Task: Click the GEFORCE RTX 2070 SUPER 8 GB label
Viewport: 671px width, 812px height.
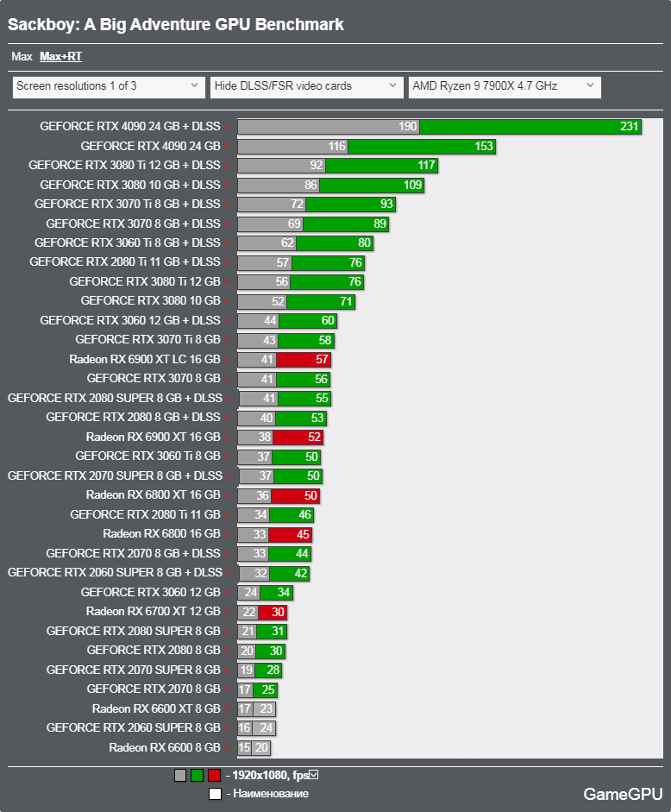Action: [134, 670]
